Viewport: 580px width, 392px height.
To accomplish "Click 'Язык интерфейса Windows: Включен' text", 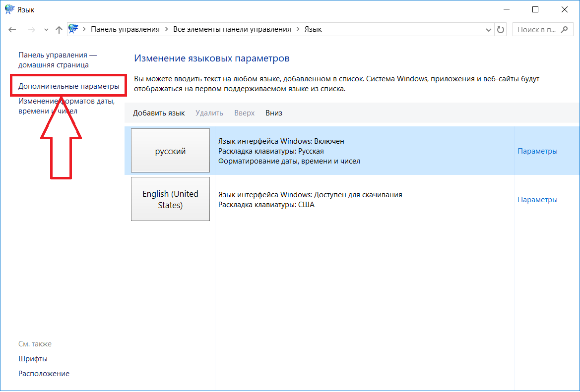I will tap(281, 141).
